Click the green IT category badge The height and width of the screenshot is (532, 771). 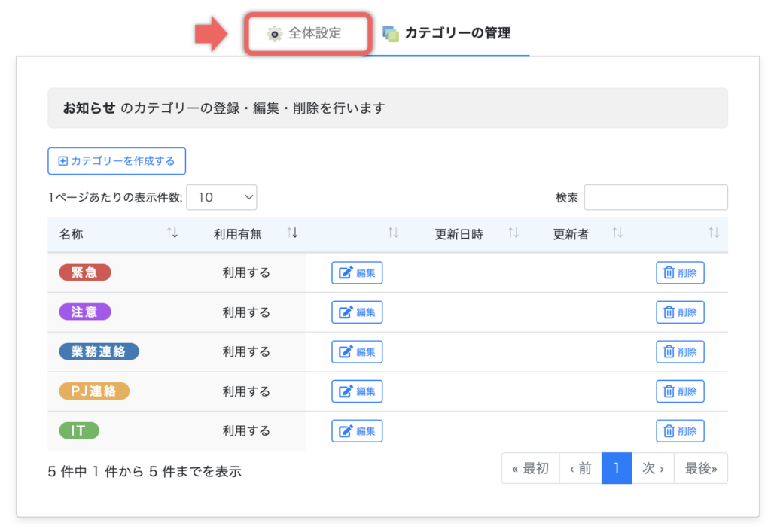[x=79, y=431]
